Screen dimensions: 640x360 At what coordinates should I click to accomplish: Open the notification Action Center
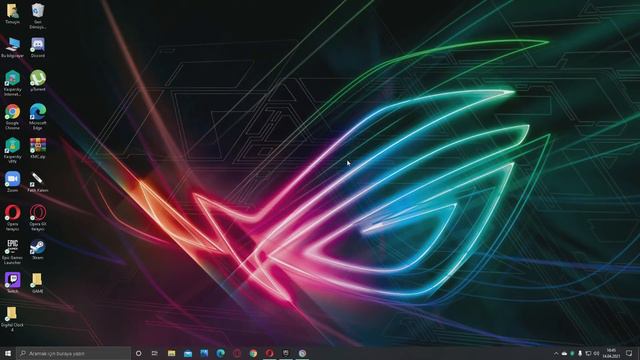pos(629,353)
